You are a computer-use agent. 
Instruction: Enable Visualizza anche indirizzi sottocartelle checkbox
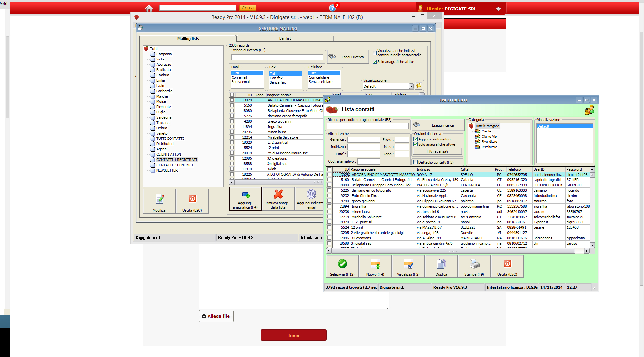pos(375,53)
